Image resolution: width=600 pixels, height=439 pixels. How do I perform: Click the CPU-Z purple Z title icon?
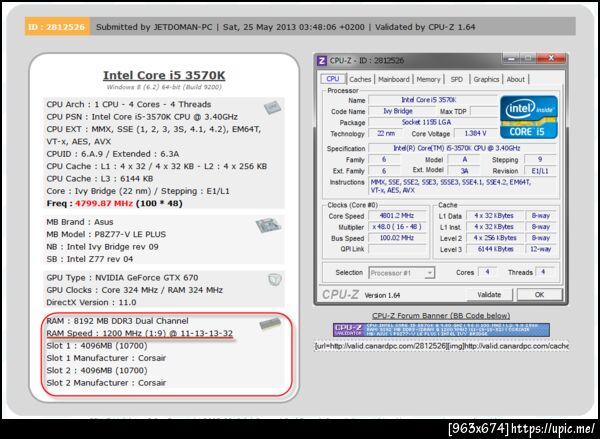(x=322, y=61)
